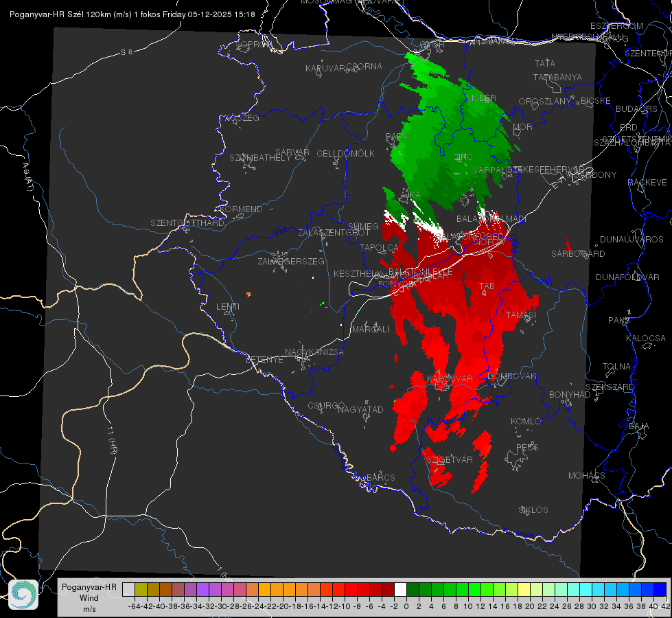Click the TOLNA town label
This screenshot has width=672, height=618.
(616, 367)
